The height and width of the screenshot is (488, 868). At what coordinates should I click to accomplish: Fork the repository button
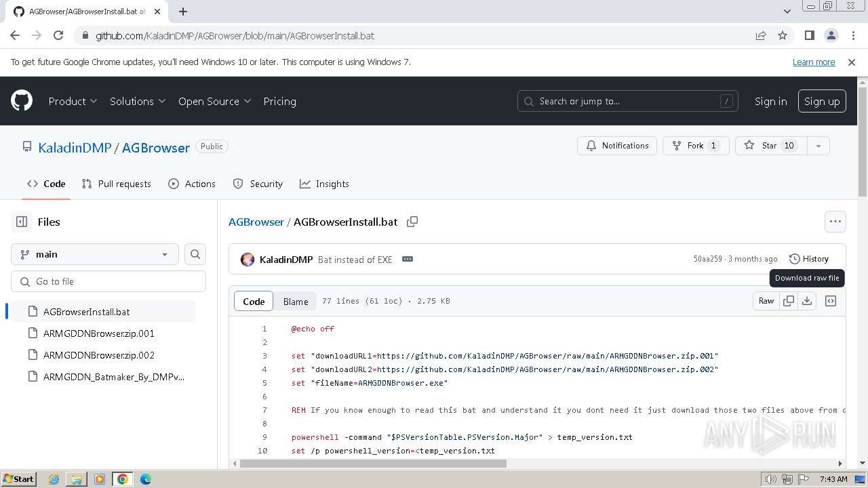point(696,146)
